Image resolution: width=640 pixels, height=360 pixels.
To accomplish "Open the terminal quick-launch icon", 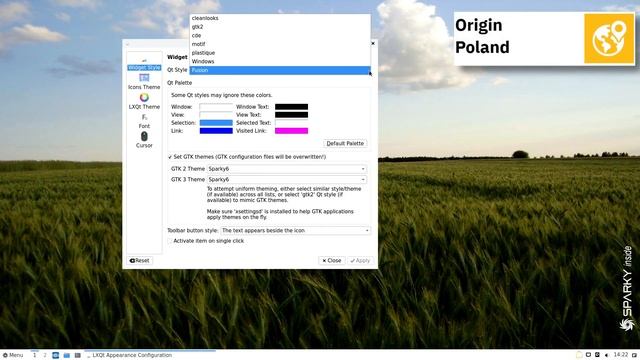I will pyautogui.click(x=78, y=356).
